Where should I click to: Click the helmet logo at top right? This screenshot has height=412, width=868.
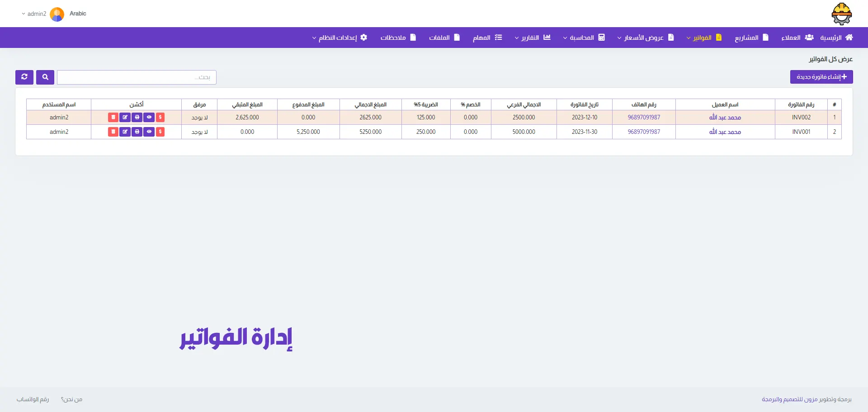[841, 14]
